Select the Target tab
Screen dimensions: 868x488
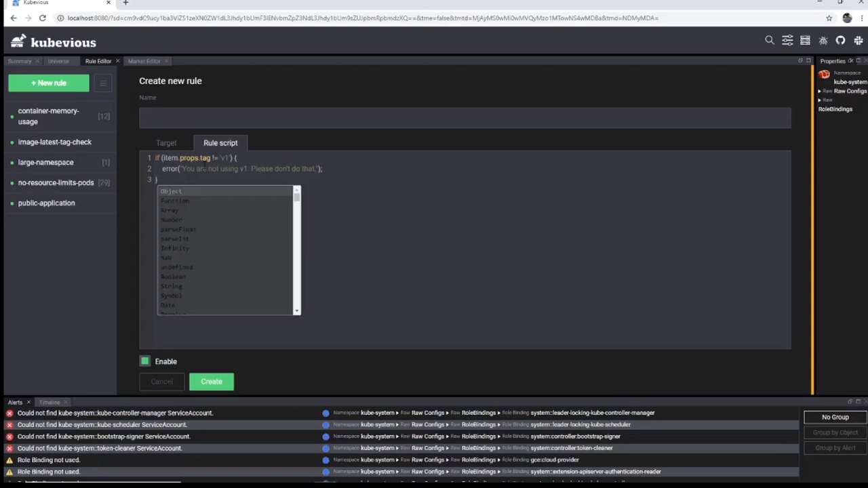click(166, 143)
